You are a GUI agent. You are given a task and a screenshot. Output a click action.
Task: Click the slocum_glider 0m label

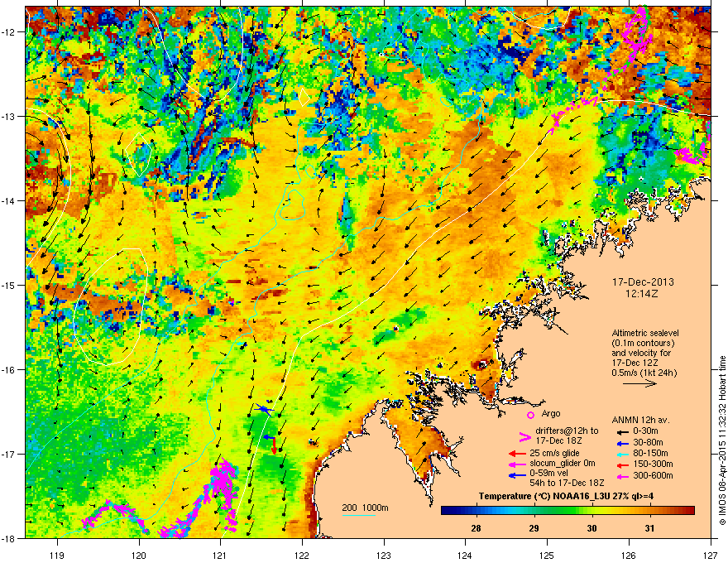[563, 464]
